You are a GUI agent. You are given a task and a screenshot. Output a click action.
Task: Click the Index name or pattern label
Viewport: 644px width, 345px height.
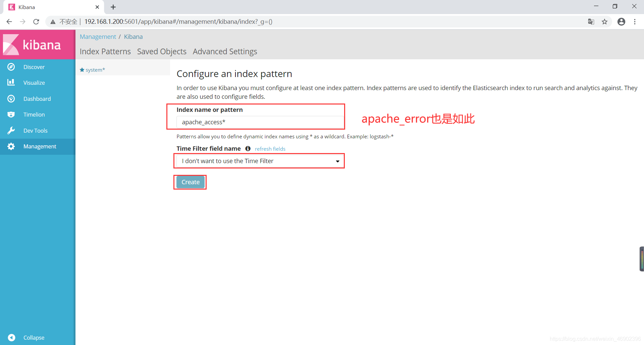click(x=210, y=110)
